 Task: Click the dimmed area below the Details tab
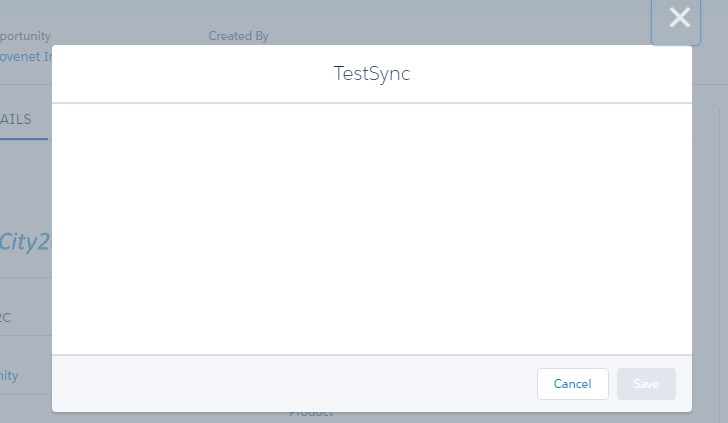point(25,180)
